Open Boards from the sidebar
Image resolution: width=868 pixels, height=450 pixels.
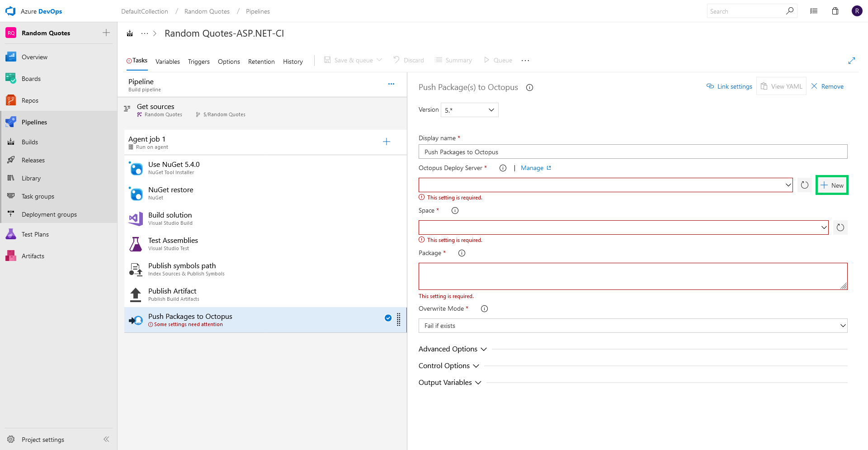tap(31, 79)
